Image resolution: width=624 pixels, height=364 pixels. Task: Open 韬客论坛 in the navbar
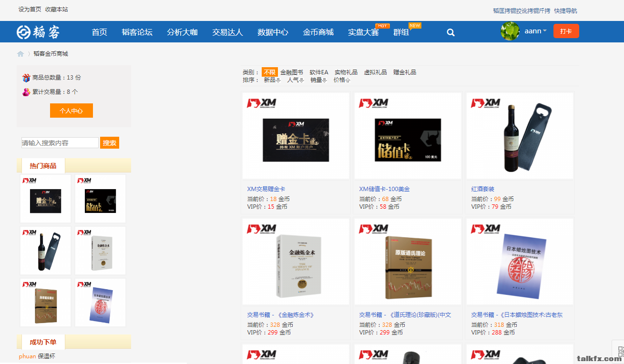137,32
